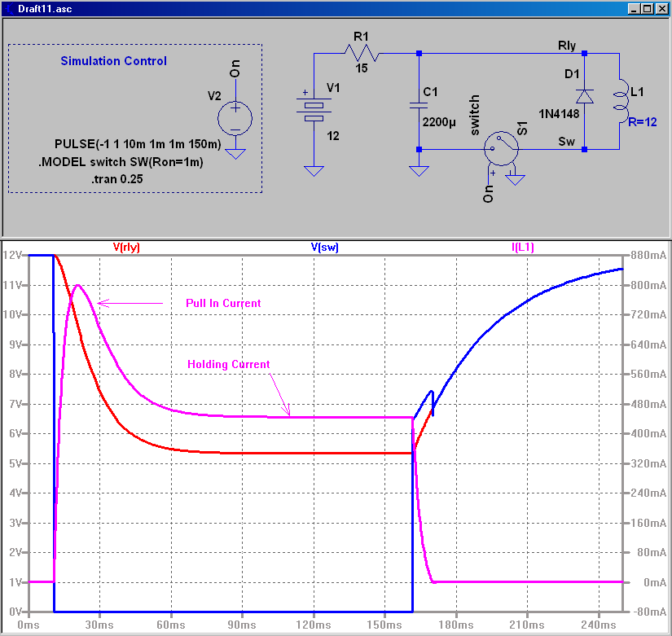Click the Rly junction node square
This screenshot has height=636, width=672.
pyautogui.click(x=584, y=54)
